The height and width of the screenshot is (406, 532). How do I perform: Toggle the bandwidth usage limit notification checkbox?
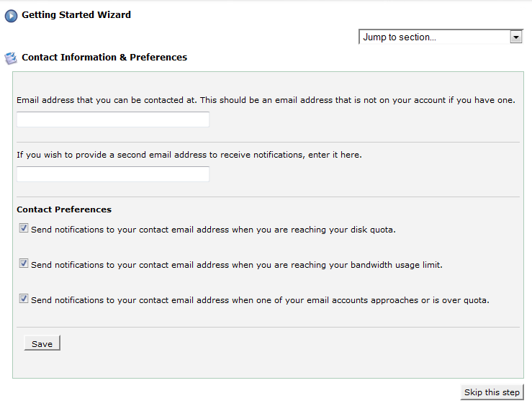[24, 263]
